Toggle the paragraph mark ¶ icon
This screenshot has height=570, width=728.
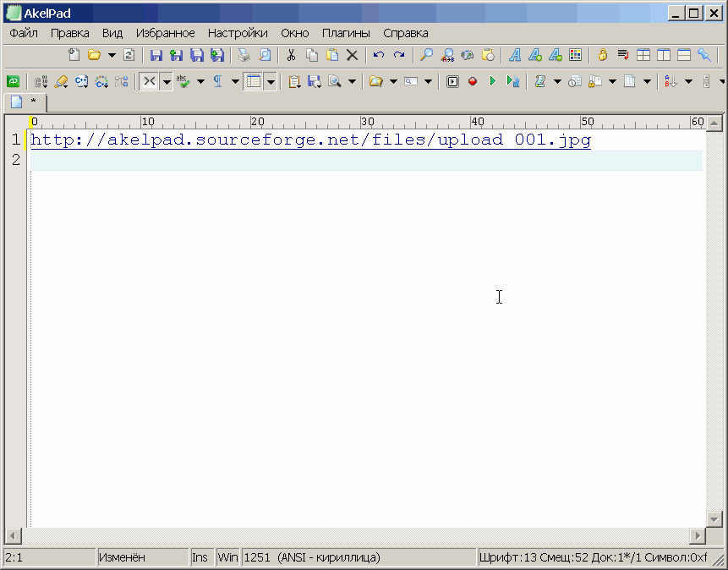tap(218, 82)
